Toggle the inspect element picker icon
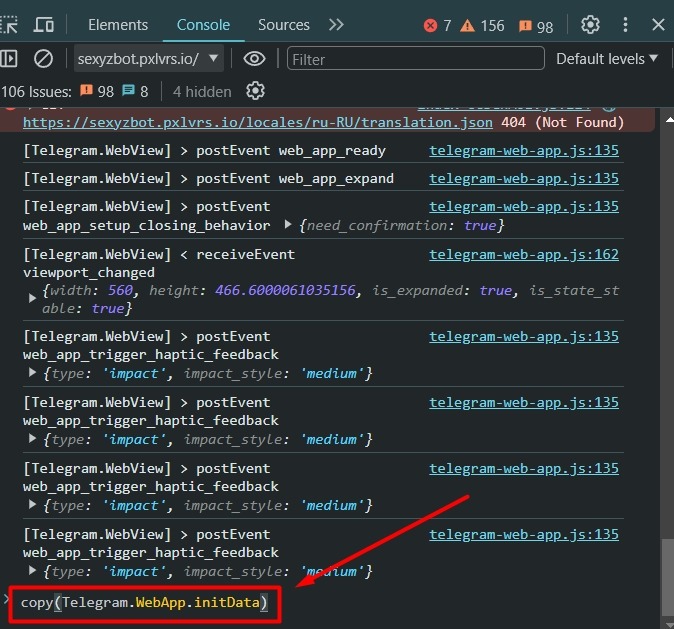This screenshot has height=629, width=674. pyautogui.click(x=8, y=25)
